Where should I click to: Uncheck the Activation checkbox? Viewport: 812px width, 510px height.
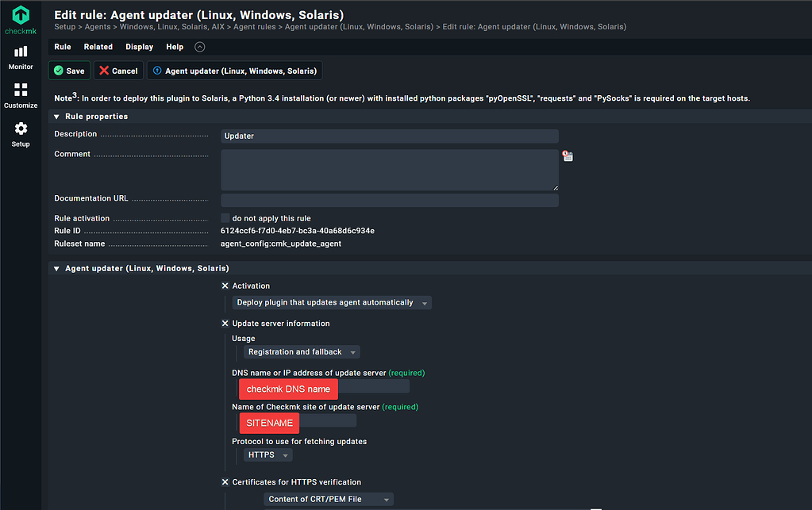point(225,286)
